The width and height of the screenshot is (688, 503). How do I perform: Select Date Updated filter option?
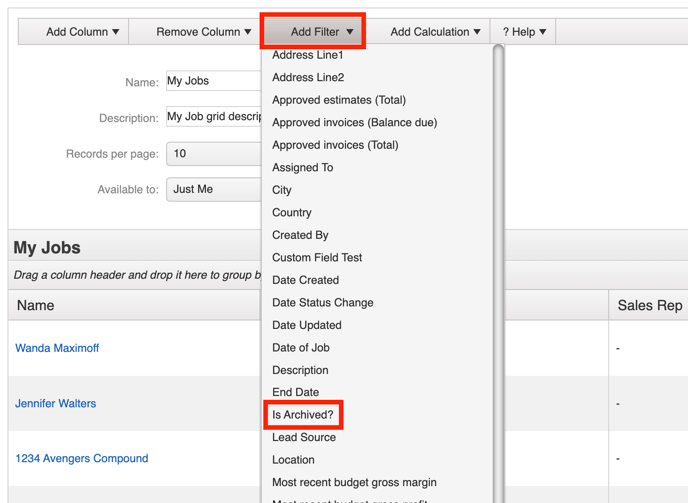pyautogui.click(x=307, y=325)
